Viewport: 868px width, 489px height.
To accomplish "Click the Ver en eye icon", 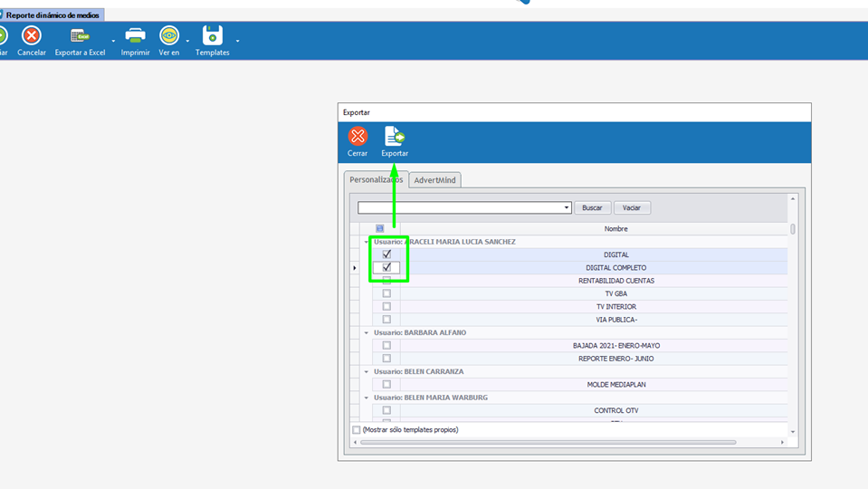I will coord(169,36).
